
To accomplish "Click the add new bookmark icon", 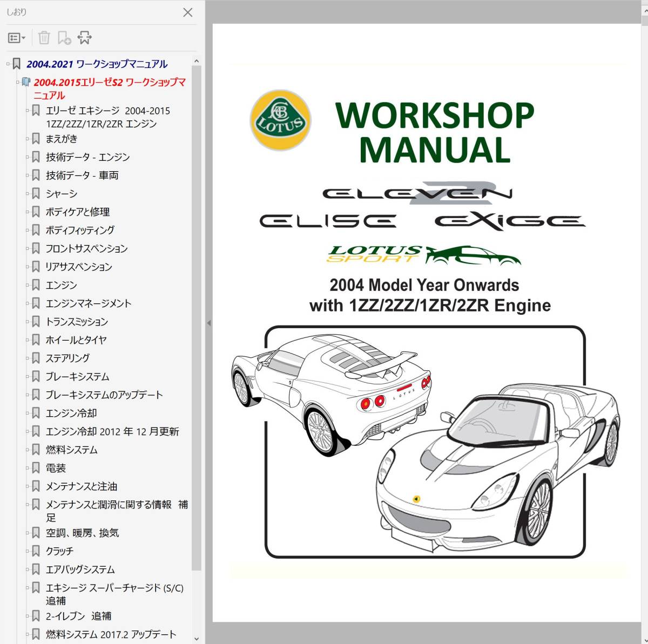I will [x=64, y=38].
